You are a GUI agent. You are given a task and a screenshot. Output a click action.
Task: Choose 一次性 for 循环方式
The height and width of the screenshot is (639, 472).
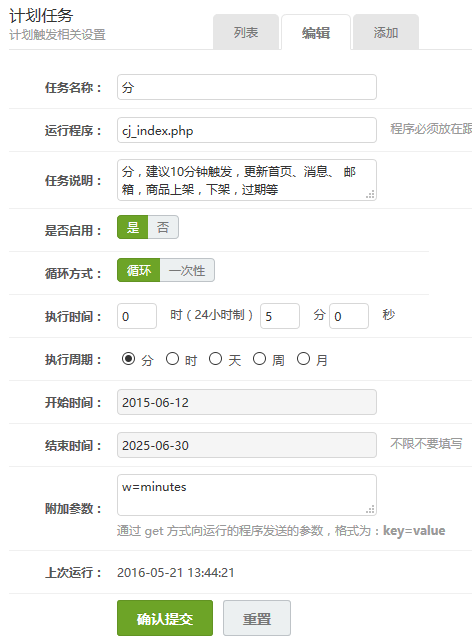tap(187, 270)
